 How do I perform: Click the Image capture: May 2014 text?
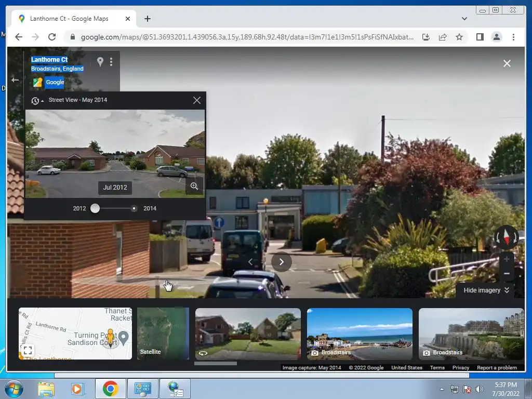[312, 367]
